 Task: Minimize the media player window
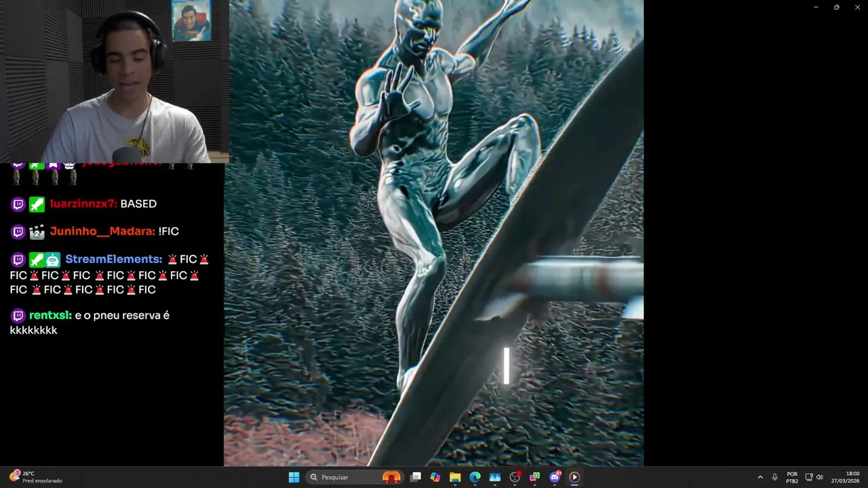816,7
